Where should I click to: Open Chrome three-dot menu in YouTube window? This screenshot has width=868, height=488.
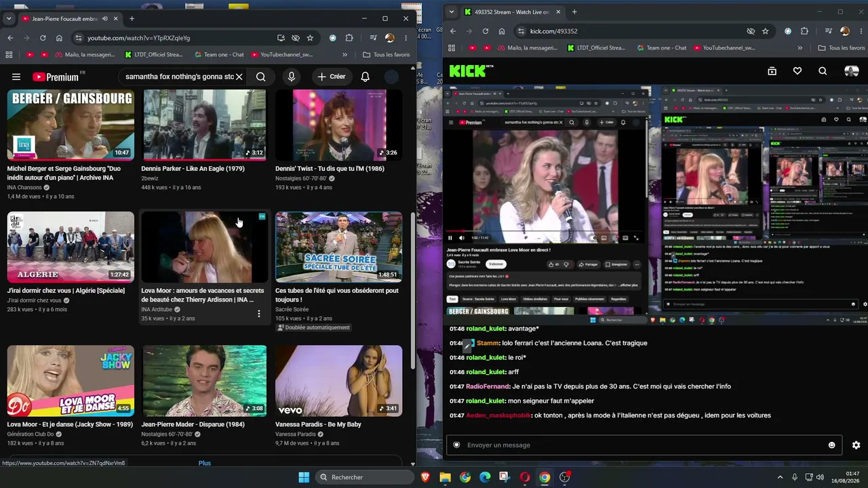point(406,38)
